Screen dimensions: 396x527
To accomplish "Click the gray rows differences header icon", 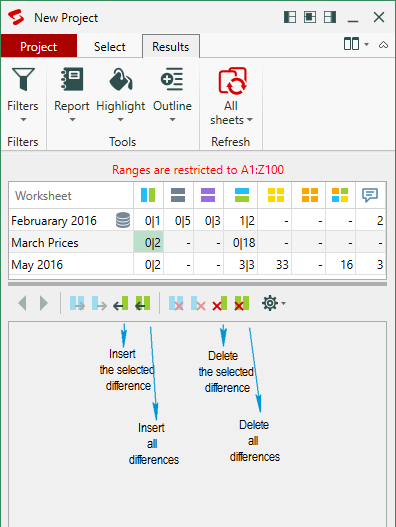I will click(x=178, y=195).
